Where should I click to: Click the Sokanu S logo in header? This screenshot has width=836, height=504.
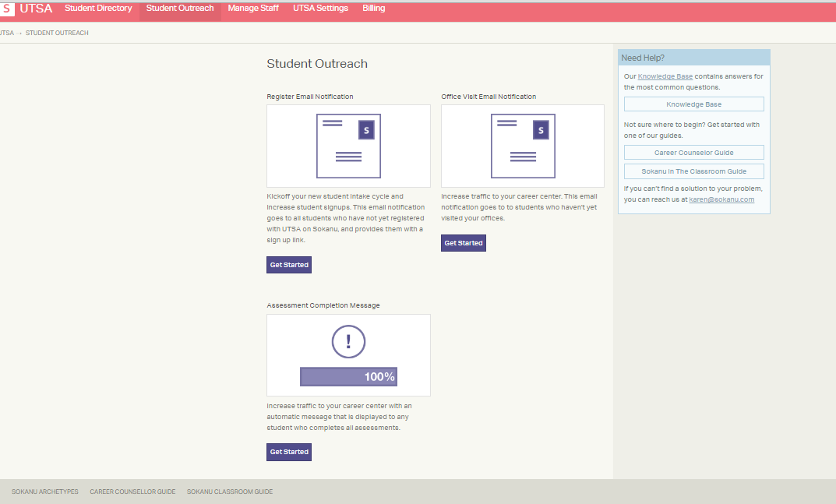point(7,9)
